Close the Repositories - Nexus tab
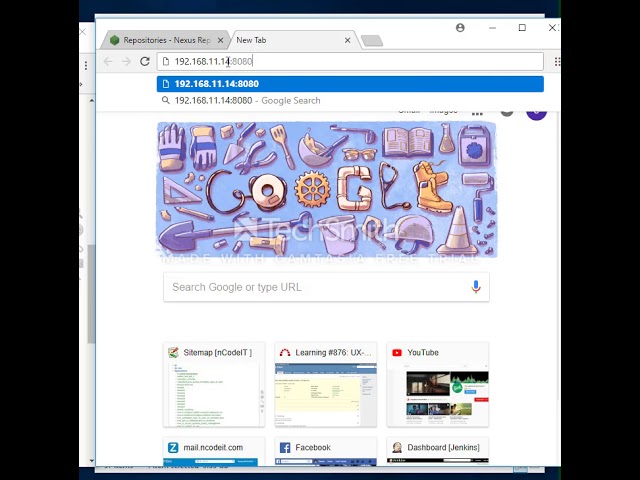Viewport: 640px width, 480px height. [x=220, y=40]
